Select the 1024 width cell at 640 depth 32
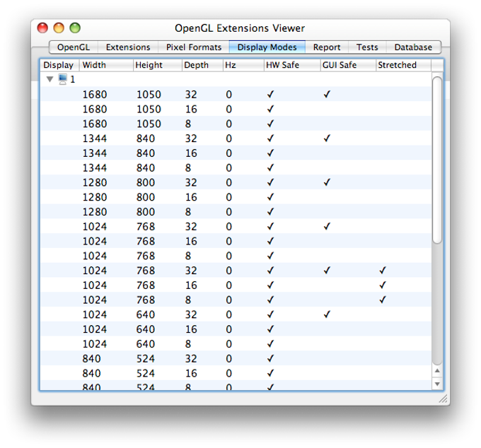The width and height of the screenshot is (481, 448). 95,314
